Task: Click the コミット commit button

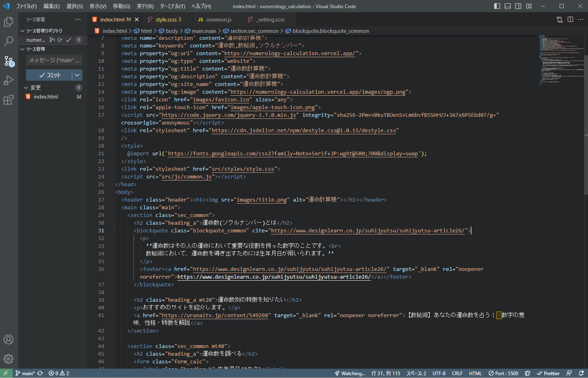Action: 49,75
